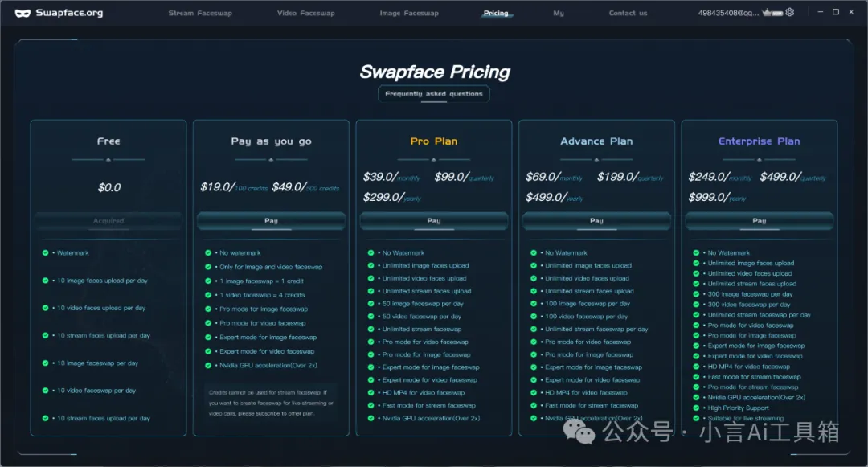
Task: Select Advance Plan $199.0 quarterly price
Action: pyautogui.click(x=630, y=177)
